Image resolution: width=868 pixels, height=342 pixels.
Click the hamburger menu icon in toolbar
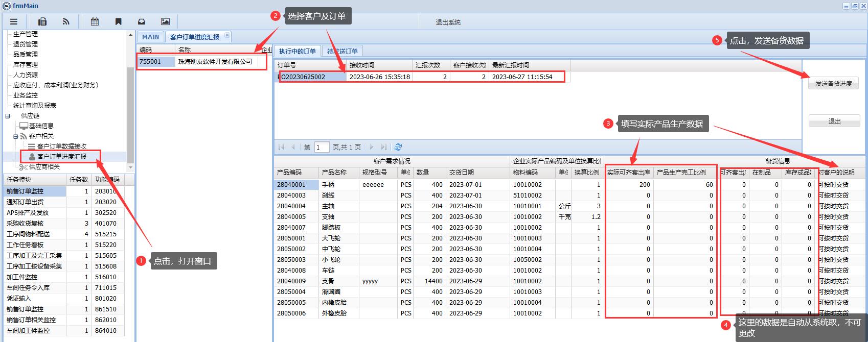pyautogui.click(x=14, y=21)
